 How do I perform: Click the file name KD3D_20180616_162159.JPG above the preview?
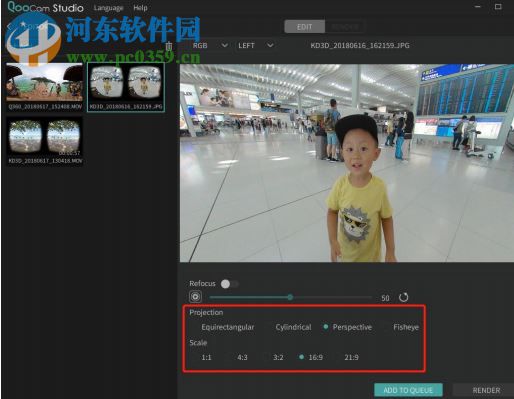pyautogui.click(x=360, y=46)
